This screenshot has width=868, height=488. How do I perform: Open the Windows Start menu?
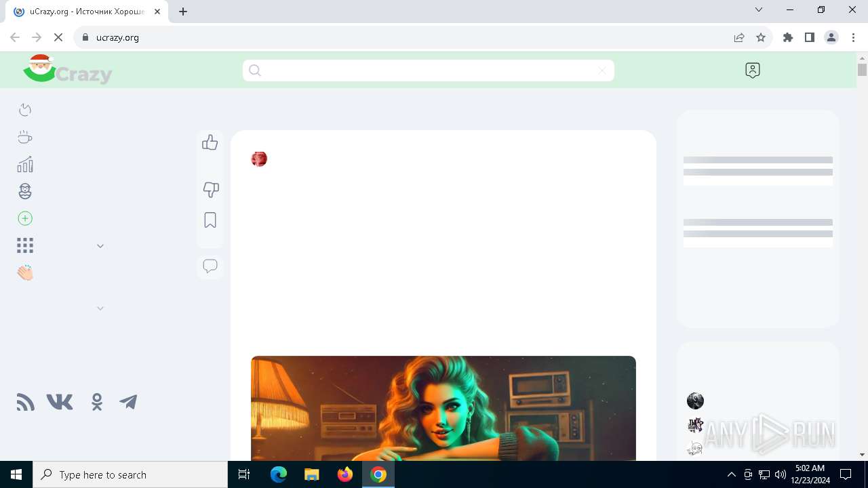[x=16, y=474]
